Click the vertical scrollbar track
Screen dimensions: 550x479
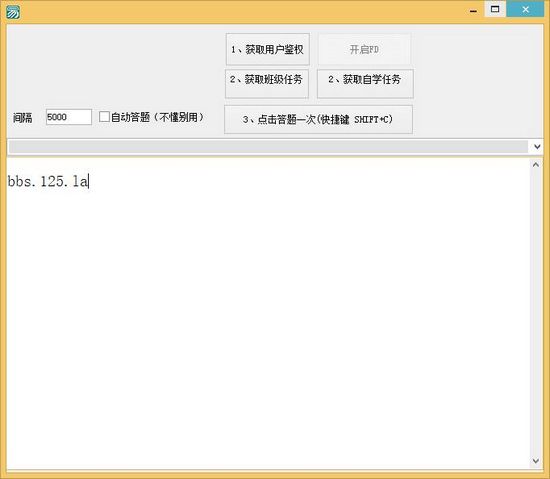pyautogui.click(x=536, y=312)
